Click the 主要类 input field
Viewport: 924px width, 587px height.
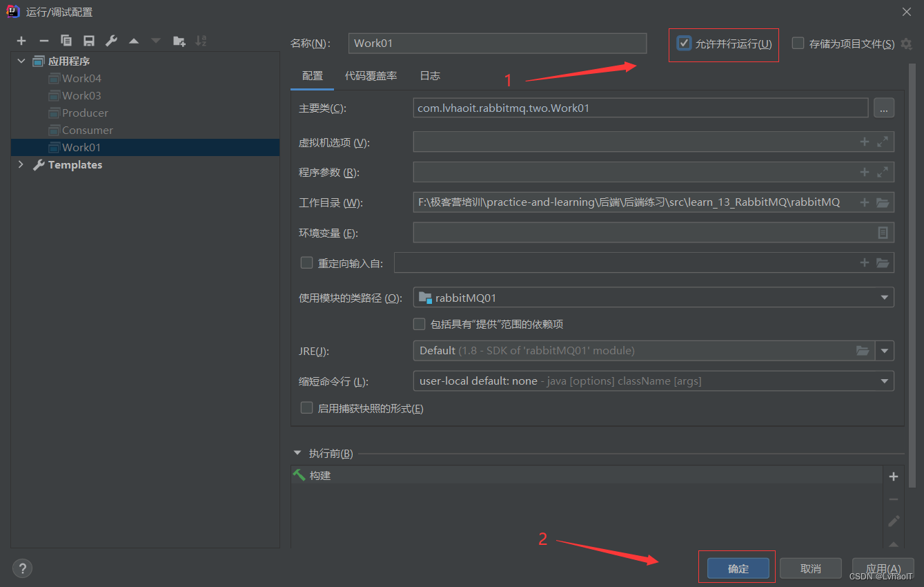640,108
